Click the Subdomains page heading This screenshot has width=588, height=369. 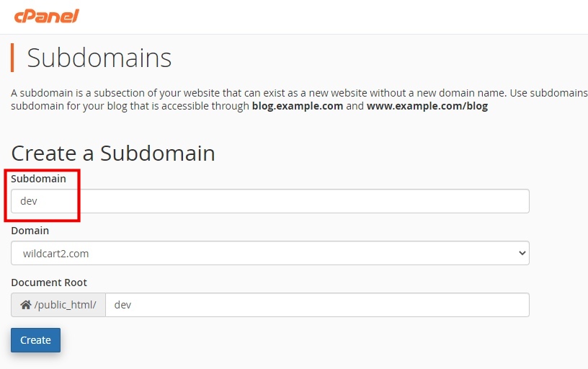pos(99,58)
